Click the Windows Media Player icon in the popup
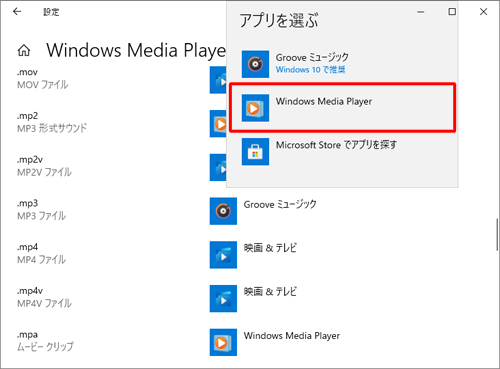The height and width of the screenshot is (369, 500). click(255, 108)
